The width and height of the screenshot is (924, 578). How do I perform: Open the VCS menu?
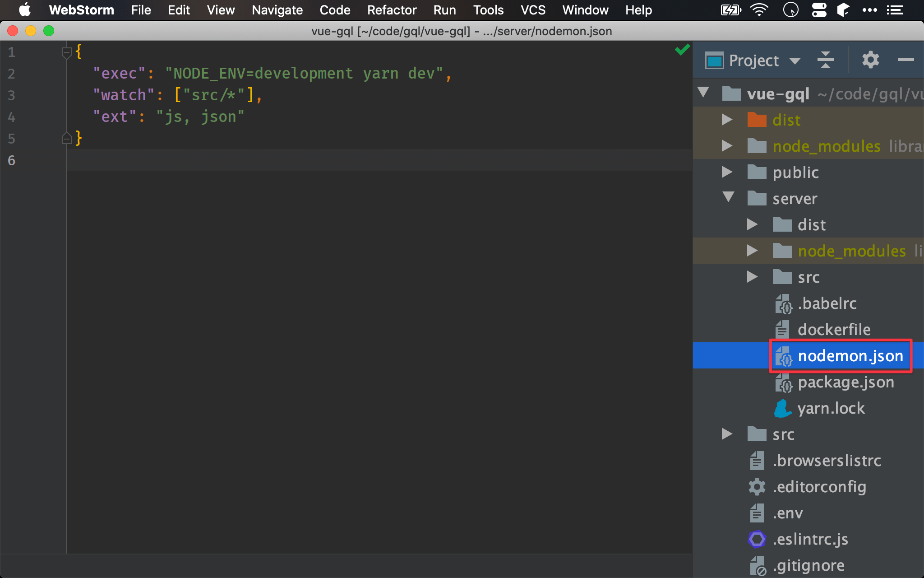pos(533,10)
